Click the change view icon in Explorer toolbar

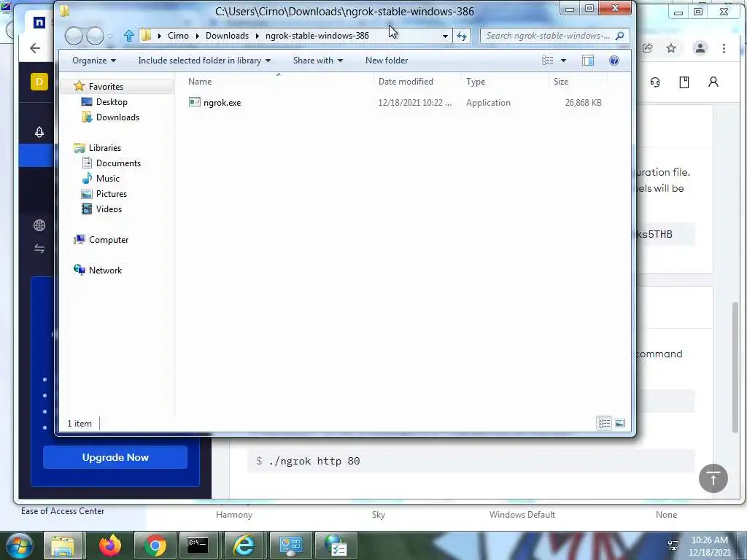coord(547,61)
